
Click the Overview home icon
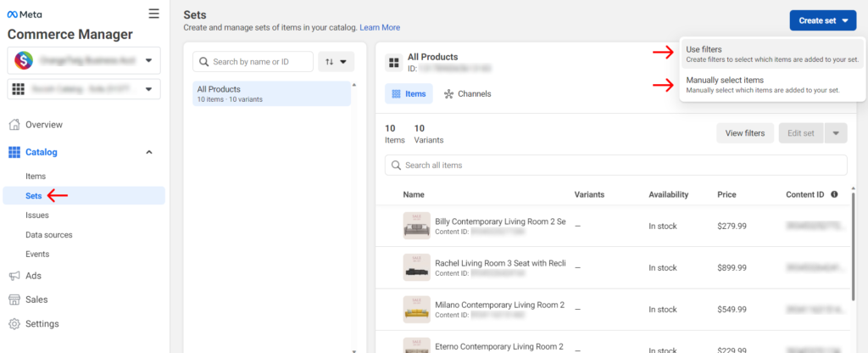14,125
